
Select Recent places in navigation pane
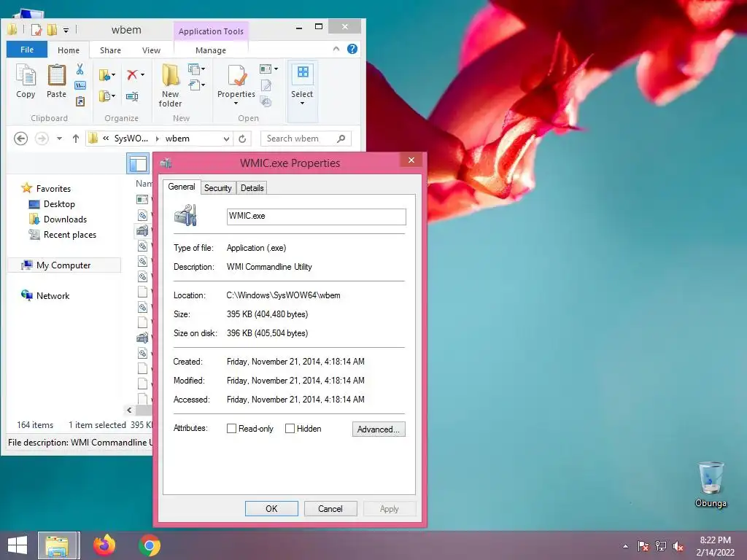[x=69, y=235]
